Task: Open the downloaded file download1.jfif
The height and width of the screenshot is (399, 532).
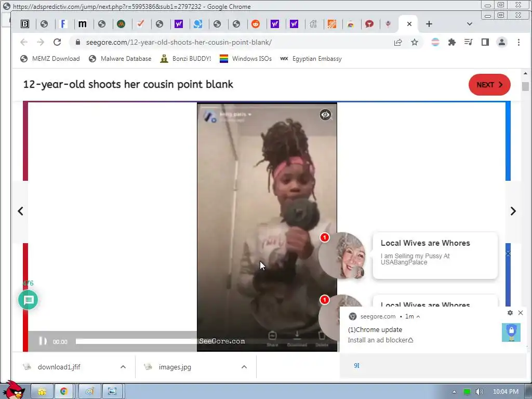Action: click(x=59, y=367)
